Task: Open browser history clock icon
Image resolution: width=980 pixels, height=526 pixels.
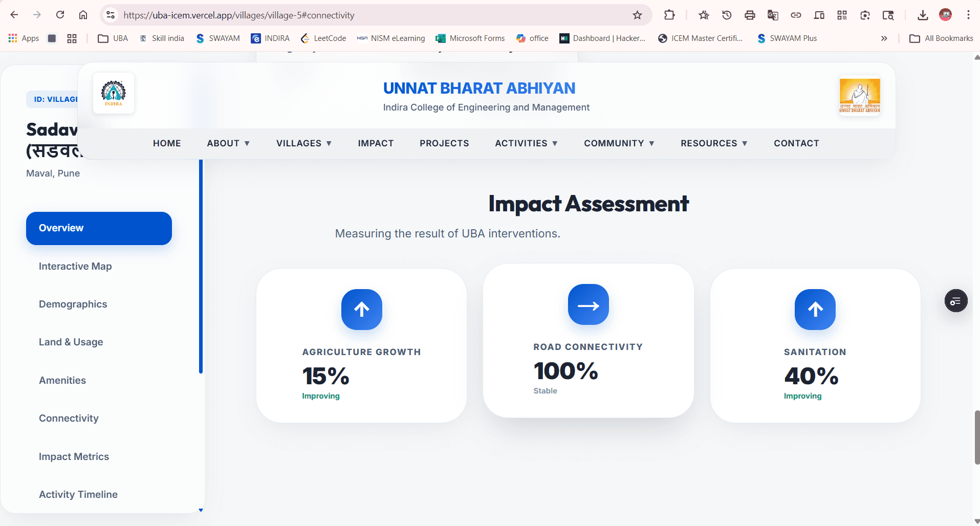Action: [727, 15]
